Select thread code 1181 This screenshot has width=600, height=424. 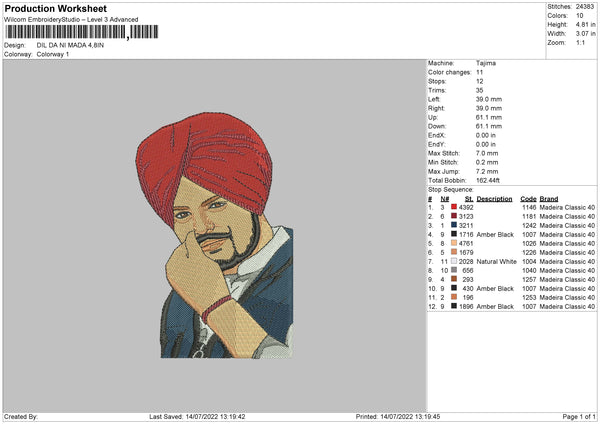coord(529,217)
